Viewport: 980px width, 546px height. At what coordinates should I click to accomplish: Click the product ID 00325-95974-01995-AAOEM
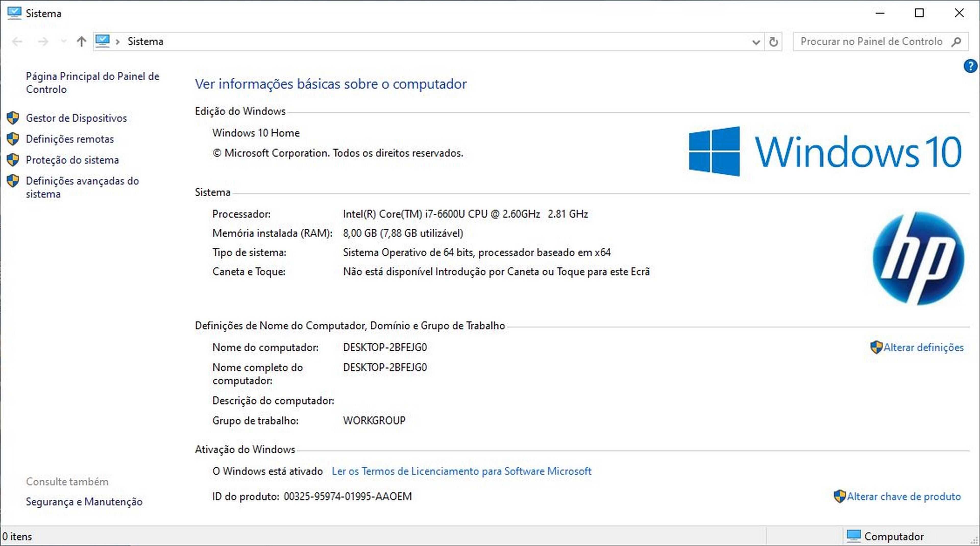348,496
